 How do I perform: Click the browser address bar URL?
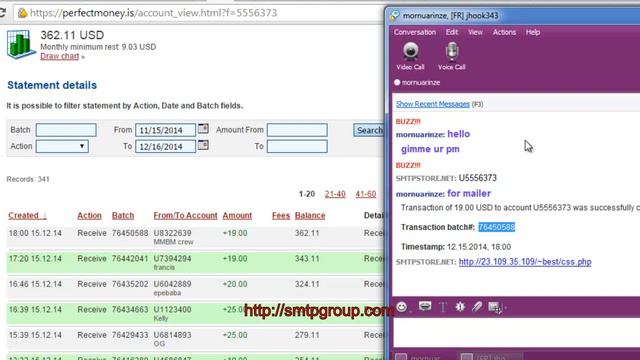click(x=153, y=13)
